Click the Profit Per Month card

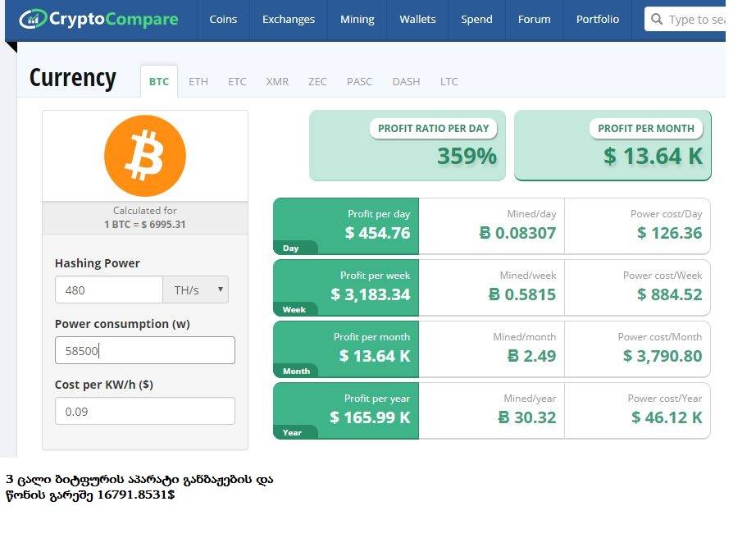(613, 146)
